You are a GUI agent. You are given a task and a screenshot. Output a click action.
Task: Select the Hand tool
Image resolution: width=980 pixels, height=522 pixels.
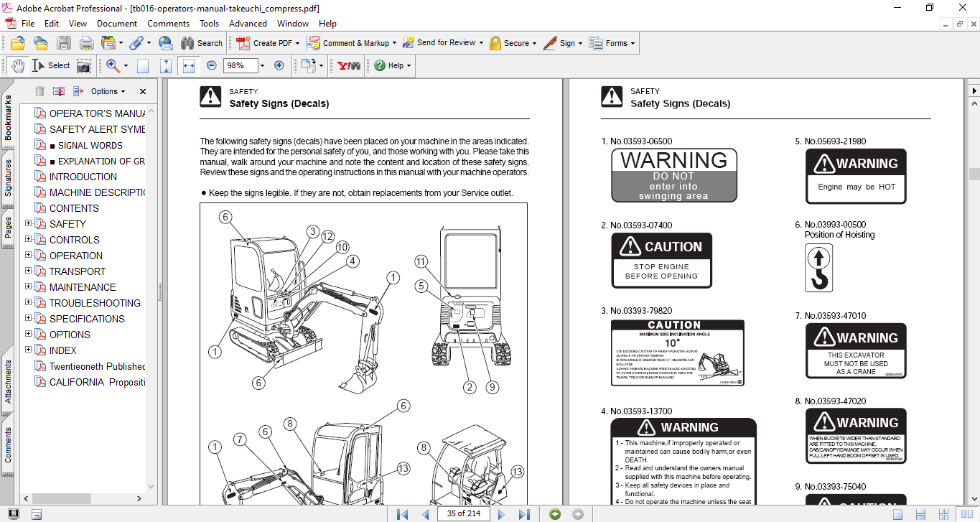(x=17, y=65)
